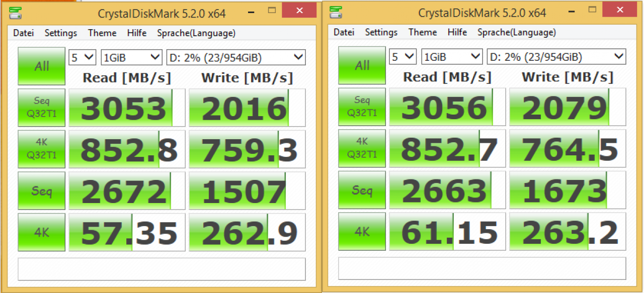Expand test count dropdown in left window
This screenshot has width=644, height=293.
[82, 58]
